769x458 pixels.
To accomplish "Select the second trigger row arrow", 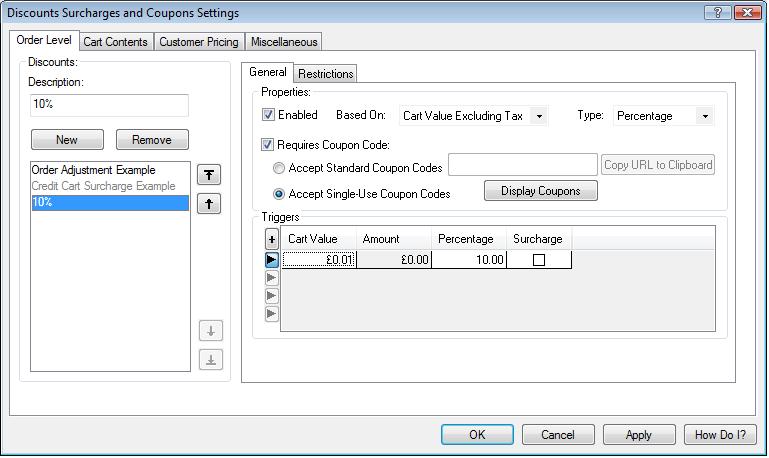I will pos(272,278).
